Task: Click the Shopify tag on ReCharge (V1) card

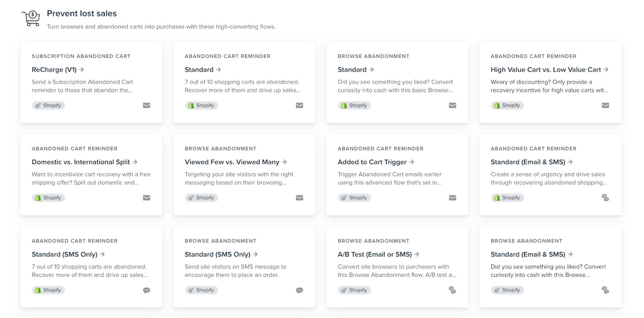Action: pos(48,105)
